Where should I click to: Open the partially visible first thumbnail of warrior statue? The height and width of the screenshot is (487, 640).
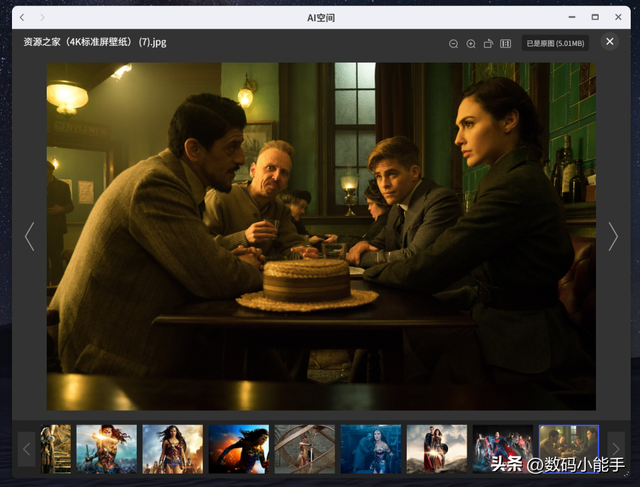[56, 449]
